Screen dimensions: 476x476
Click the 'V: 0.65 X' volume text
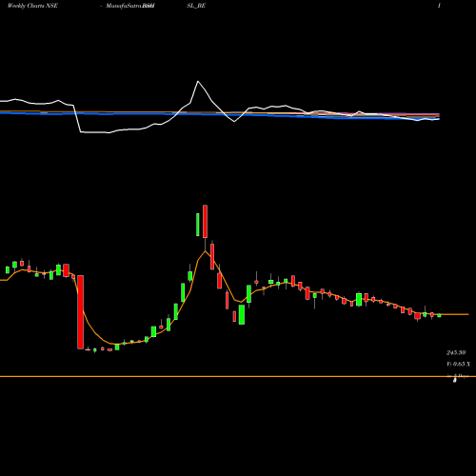pos(458,364)
